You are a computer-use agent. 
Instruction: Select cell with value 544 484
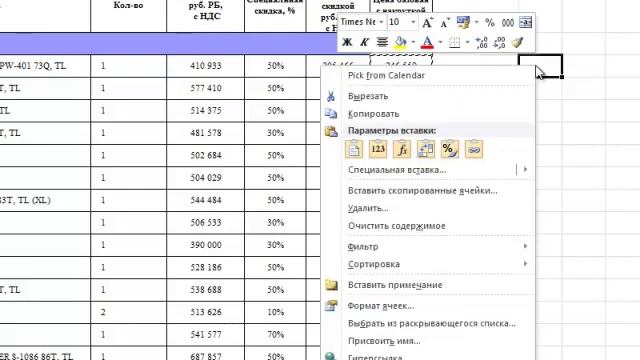pos(205,200)
